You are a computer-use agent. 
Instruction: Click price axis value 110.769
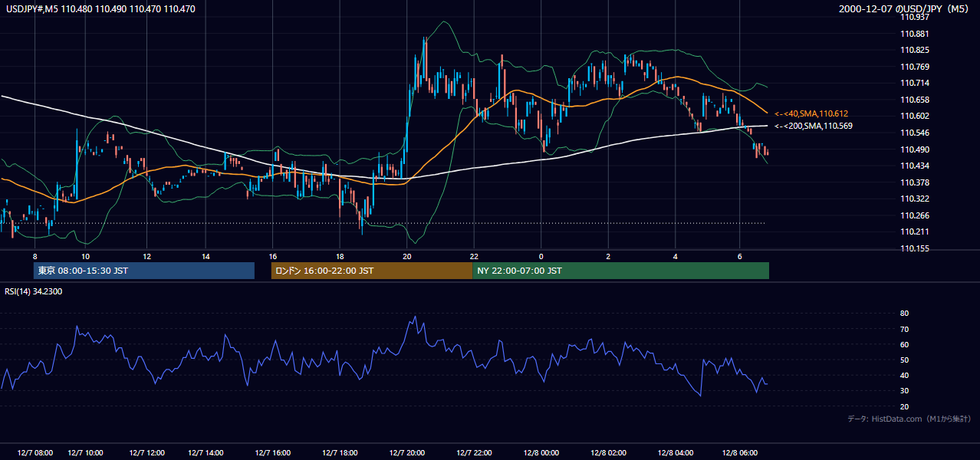coord(914,67)
